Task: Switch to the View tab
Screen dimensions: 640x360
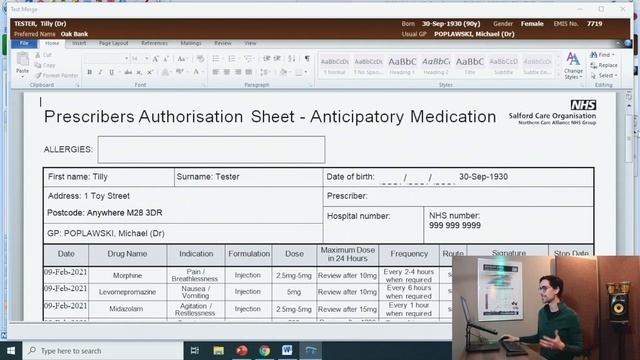Action: click(x=250, y=43)
